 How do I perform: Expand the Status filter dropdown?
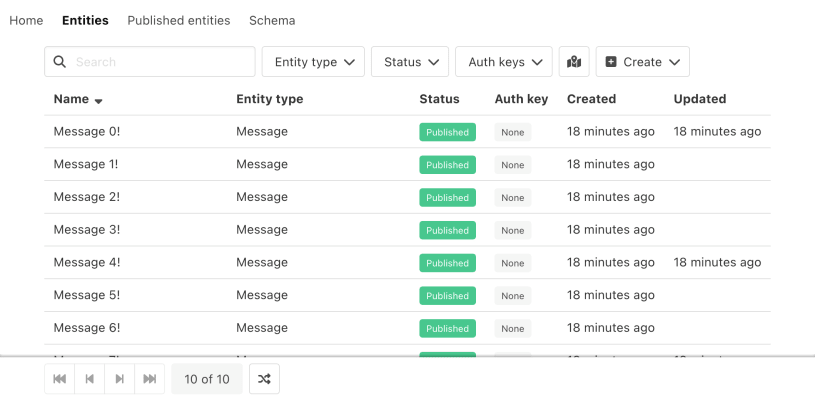point(410,62)
